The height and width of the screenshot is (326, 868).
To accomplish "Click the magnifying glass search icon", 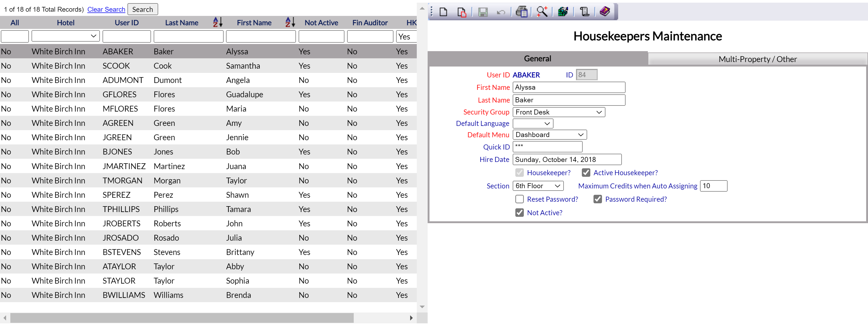I will [x=542, y=12].
